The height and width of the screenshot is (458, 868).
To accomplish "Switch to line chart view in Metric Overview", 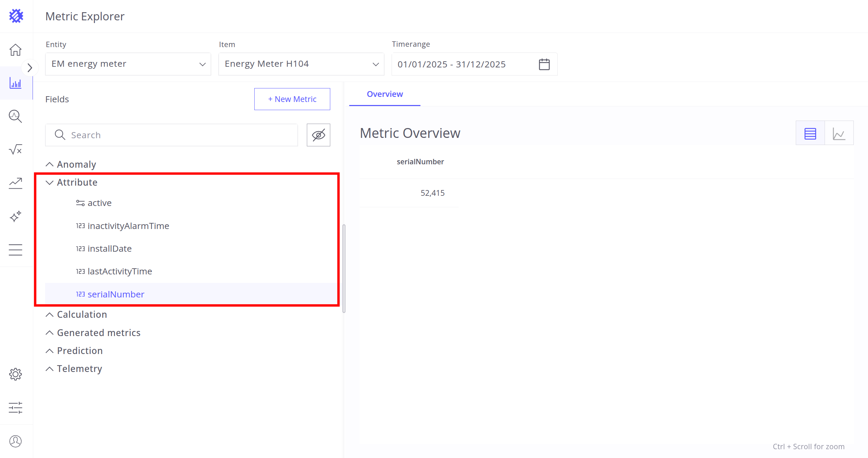I will click(x=839, y=133).
